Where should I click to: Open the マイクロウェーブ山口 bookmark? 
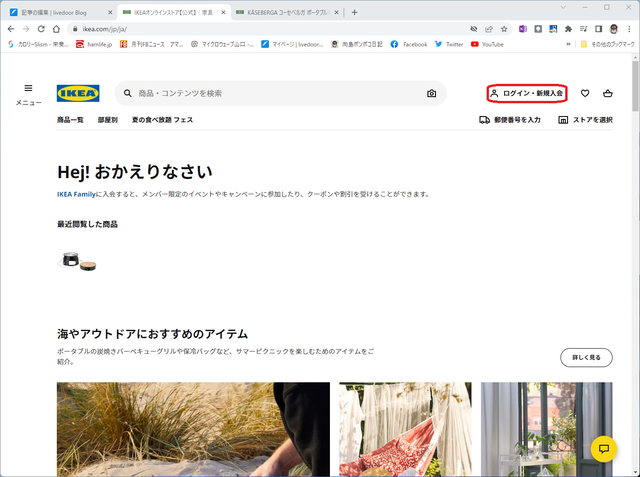(222, 44)
